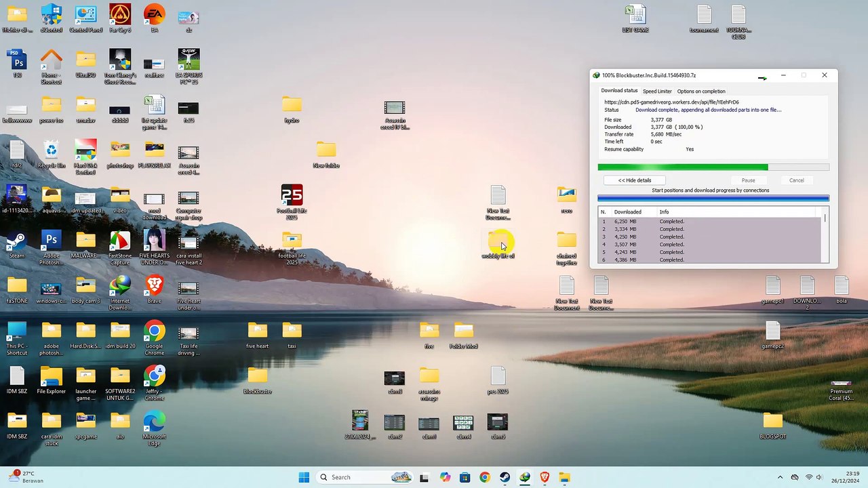Select the Google Chrome desktop shortcut
The height and width of the screenshot is (488, 868).
[x=155, y=338]
